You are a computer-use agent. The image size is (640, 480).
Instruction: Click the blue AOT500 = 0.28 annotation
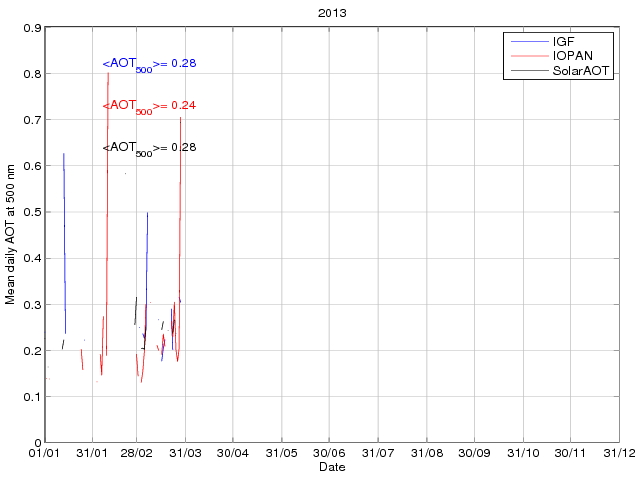tap(149, 64)
